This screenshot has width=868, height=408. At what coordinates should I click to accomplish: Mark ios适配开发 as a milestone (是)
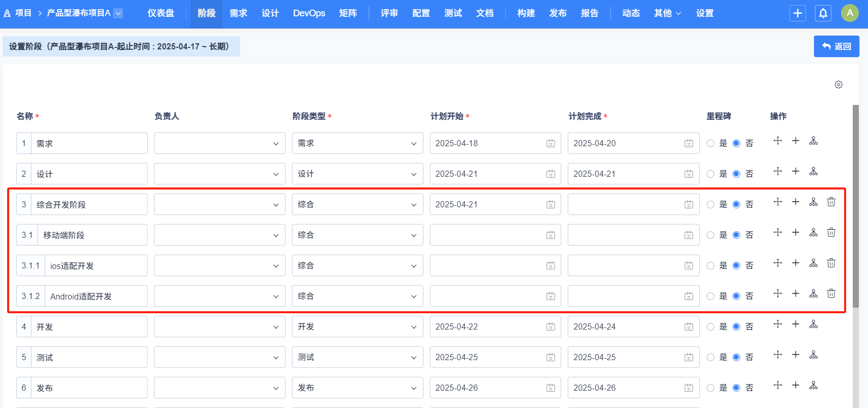[711, 266]
